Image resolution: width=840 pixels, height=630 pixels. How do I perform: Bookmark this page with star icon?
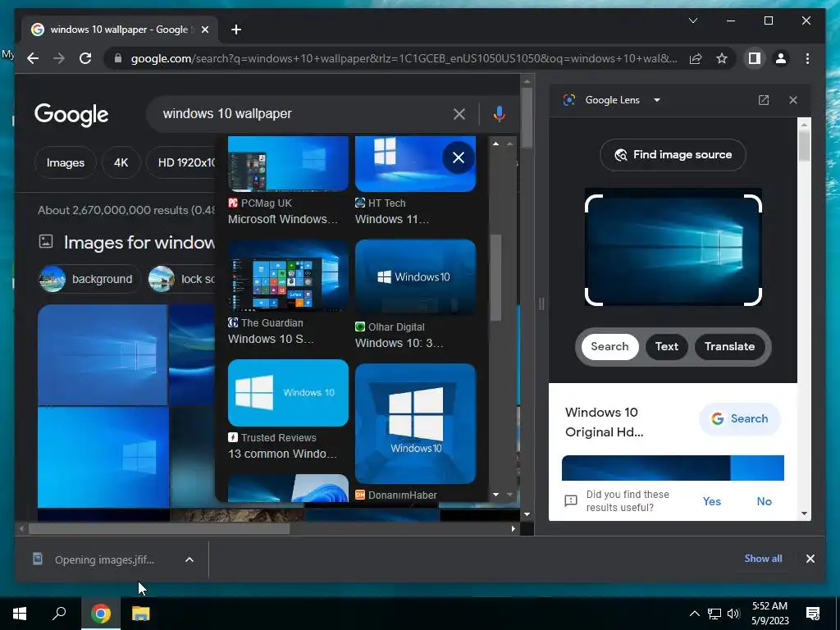click(x=722, y=58)
